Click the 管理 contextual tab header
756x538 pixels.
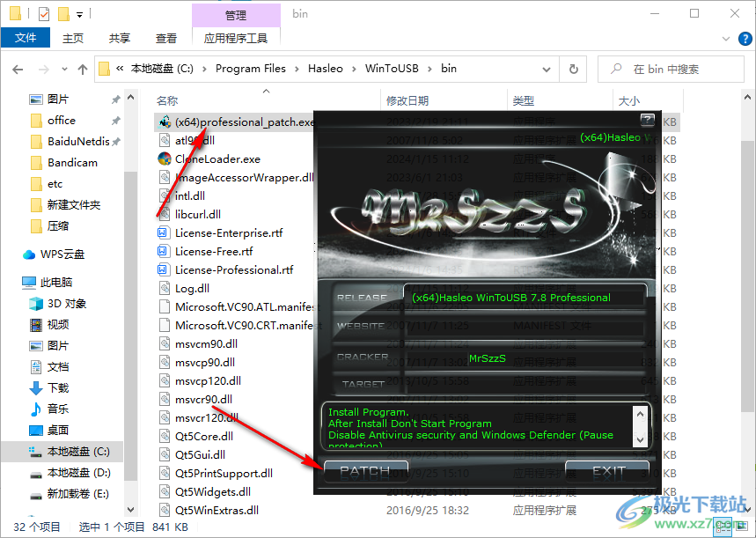[236, 16]
